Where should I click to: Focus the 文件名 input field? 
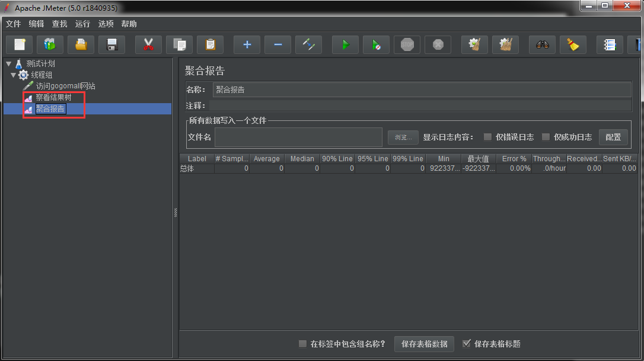(299, 137)
